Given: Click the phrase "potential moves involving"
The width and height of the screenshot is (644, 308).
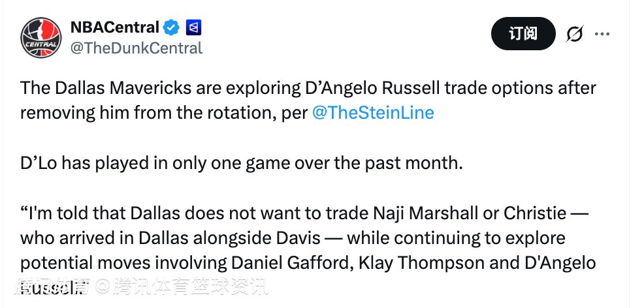Looking at the screenshot, I should click(x=123, y=262).
